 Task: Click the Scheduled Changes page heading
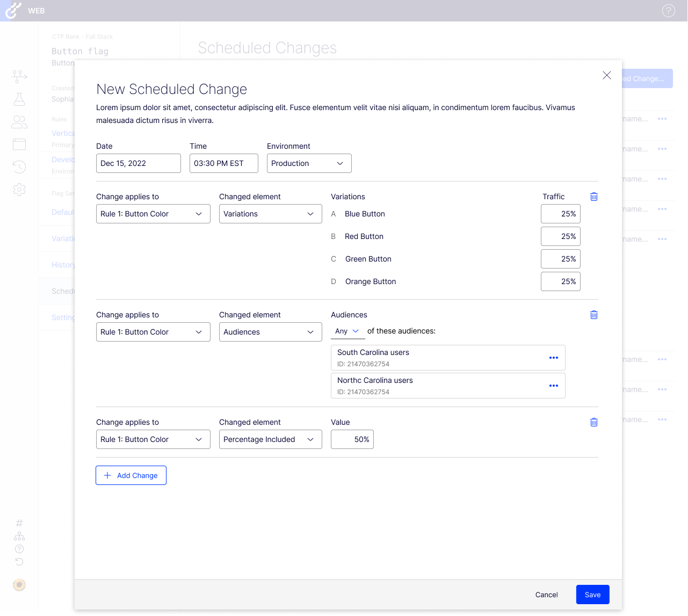pos(267,48)
